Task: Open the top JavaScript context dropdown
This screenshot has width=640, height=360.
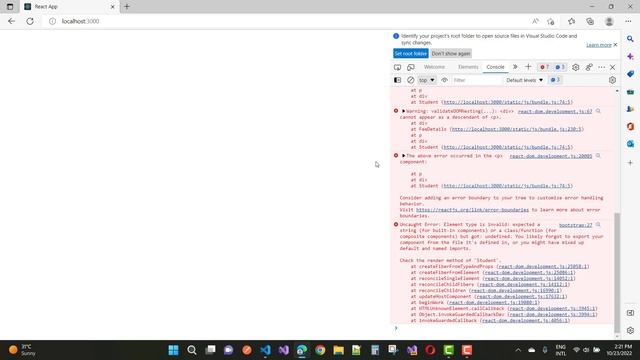Action: click(x=427, y=80)
